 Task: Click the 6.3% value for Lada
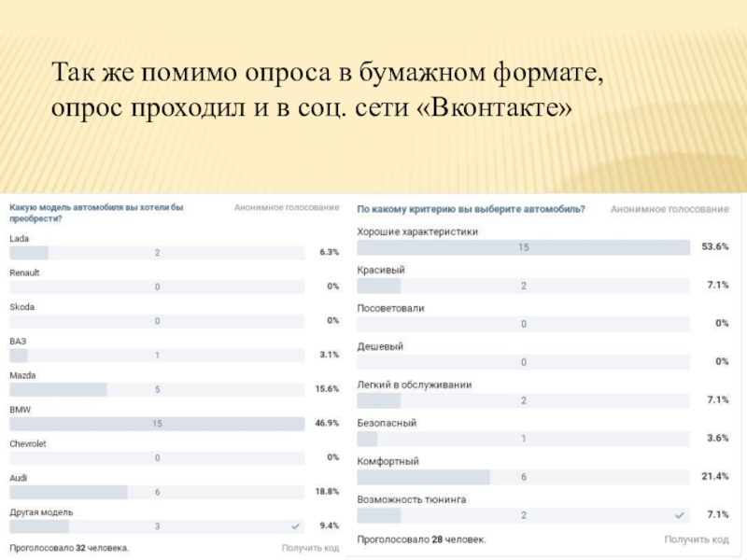330,252
